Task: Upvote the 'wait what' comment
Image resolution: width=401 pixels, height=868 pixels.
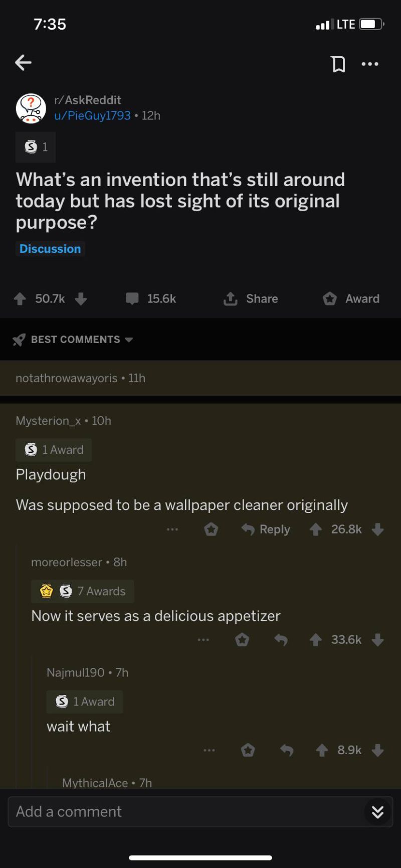Action: (x=322, y=750)
